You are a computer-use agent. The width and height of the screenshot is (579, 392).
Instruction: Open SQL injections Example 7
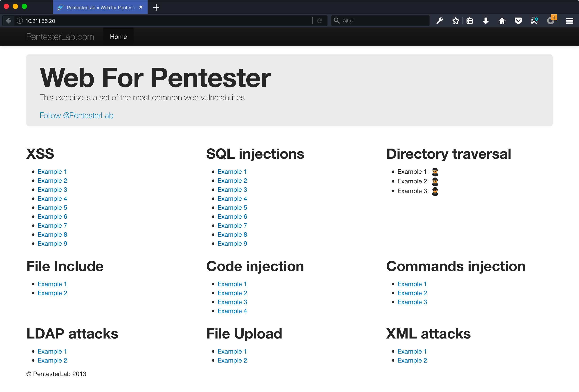[x=232, y=225]
